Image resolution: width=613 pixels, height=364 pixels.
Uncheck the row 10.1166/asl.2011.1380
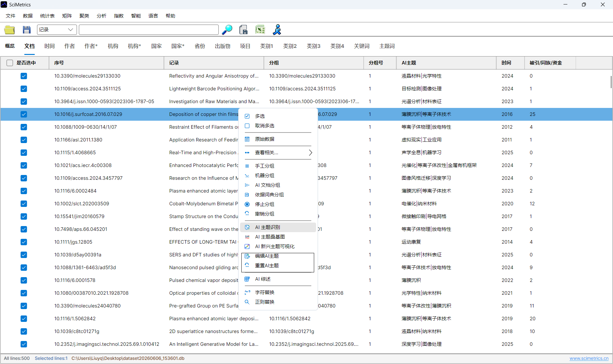24,140
